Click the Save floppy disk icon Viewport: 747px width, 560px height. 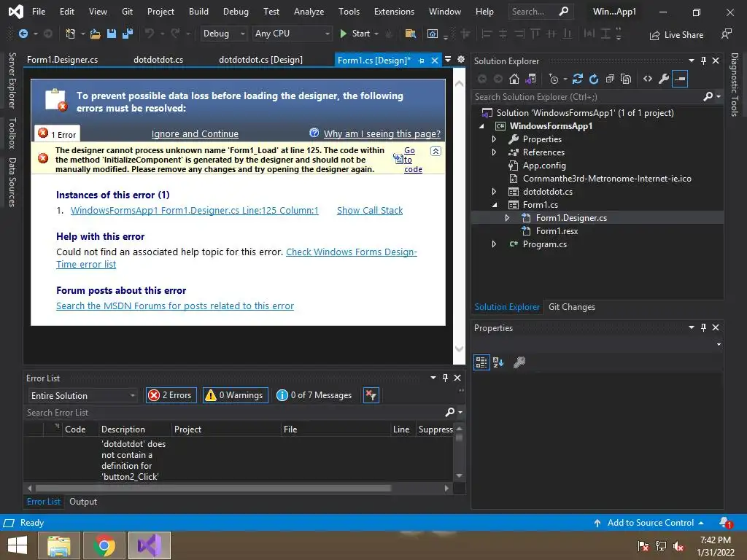click(x=112, y=34)
